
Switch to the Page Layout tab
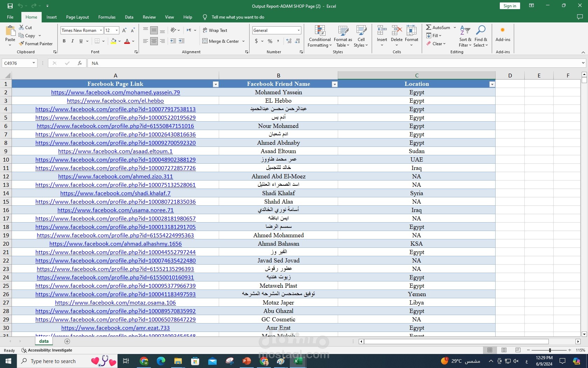click(x=77, y=17)
